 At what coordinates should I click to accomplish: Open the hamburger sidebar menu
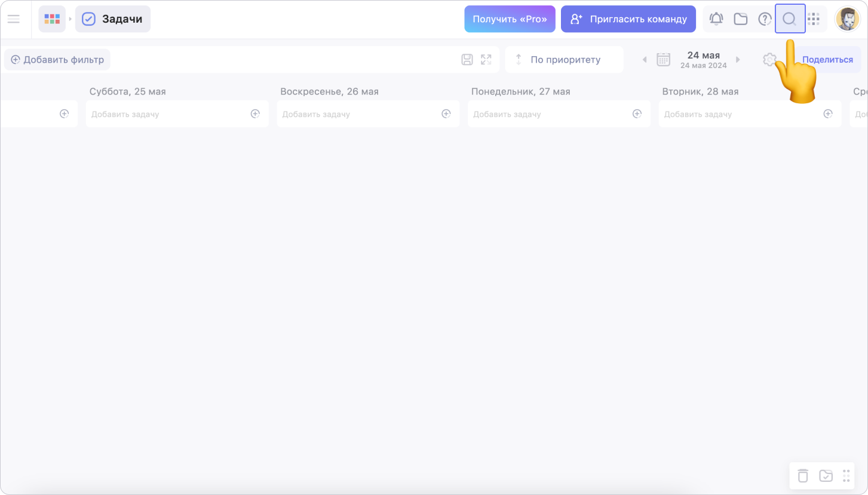pyautogui.click(x=13, y=19)
